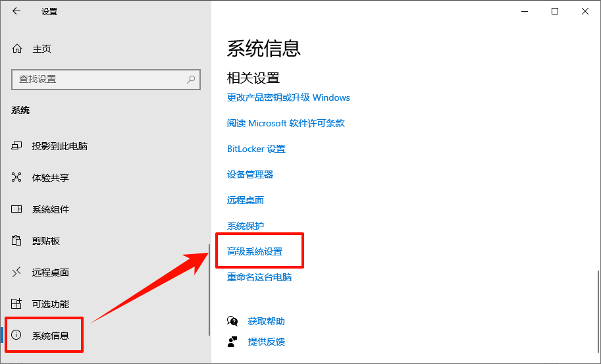Click the 获取帮助 link text

267,321
